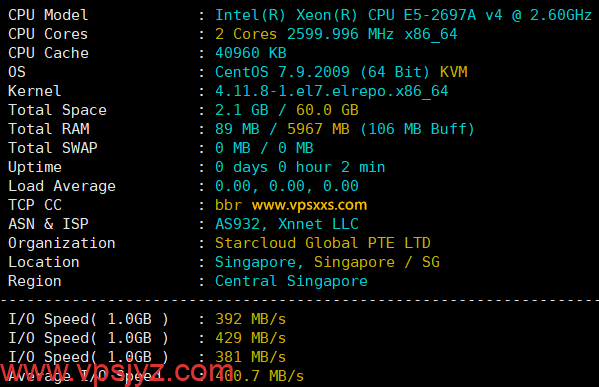Click the I/O Speed label beside 392 MB/s
Viewport: 599px width, 387px height.
88,319
